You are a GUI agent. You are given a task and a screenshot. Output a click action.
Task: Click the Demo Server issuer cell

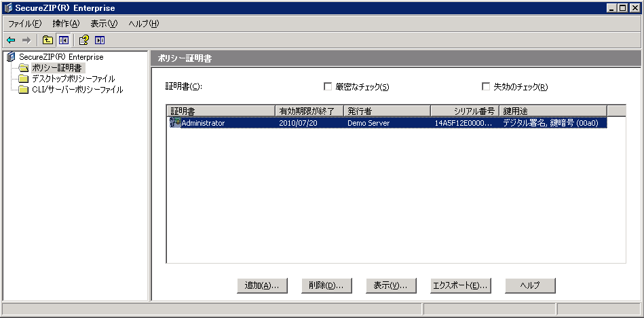point(368,122)
